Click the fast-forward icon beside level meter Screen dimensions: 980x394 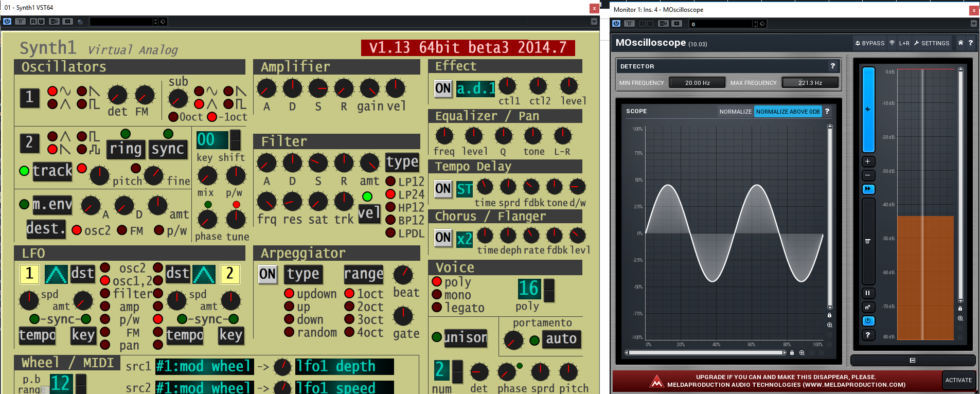[x=868, y=189]
